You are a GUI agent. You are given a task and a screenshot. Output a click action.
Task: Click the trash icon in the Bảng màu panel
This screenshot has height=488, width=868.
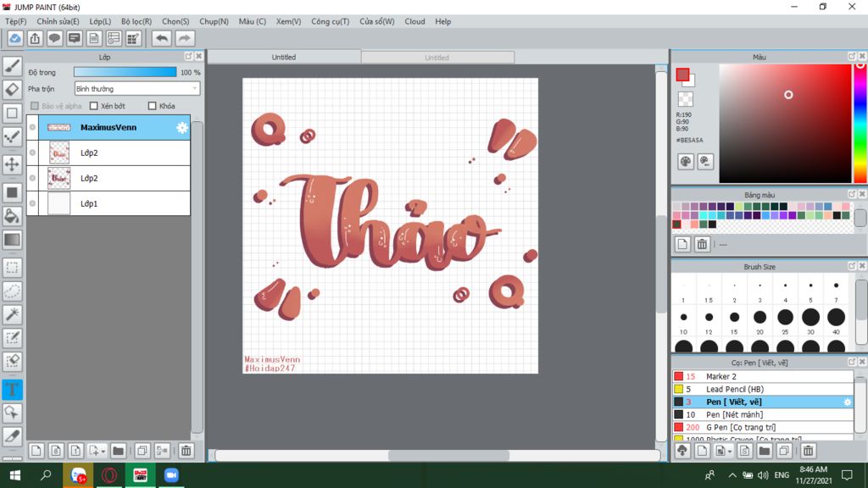click(702, 244)
